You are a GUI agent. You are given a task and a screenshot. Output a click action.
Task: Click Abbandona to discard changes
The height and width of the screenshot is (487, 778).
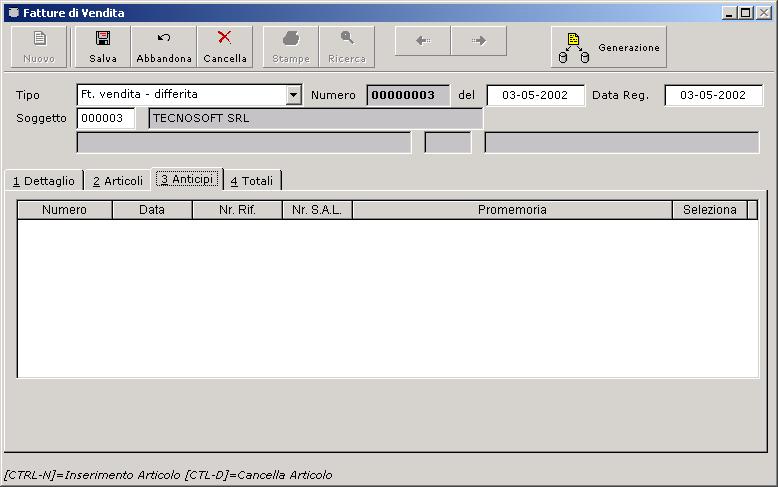(164, 47)
